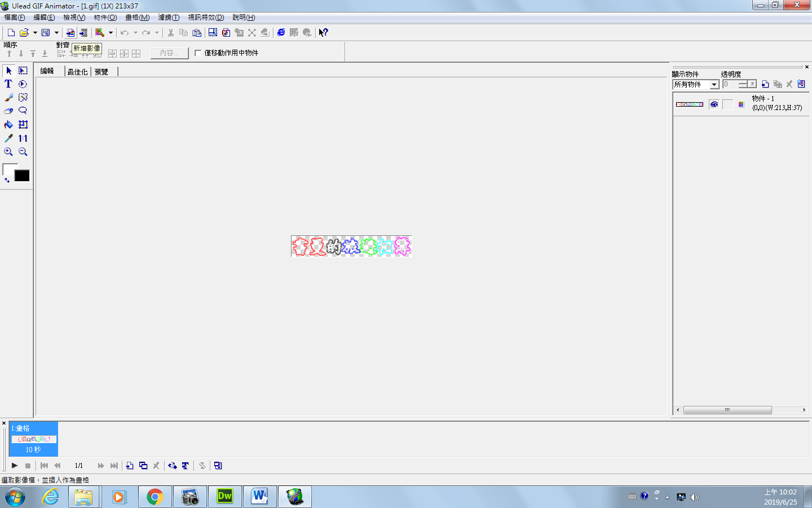Toggle the lock box beside 物件 - 1's eye
The image size is (812, 508).
(727, 104)
